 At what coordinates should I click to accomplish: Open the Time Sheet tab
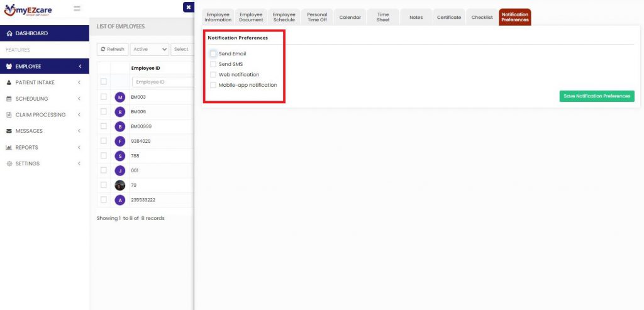pos(383,17)
